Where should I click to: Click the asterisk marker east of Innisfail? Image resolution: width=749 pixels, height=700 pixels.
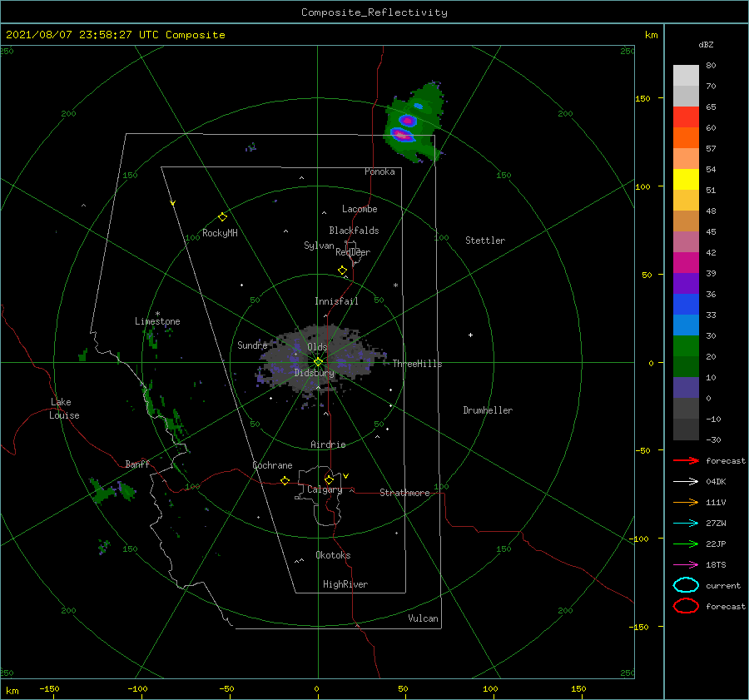pos(395,285)
